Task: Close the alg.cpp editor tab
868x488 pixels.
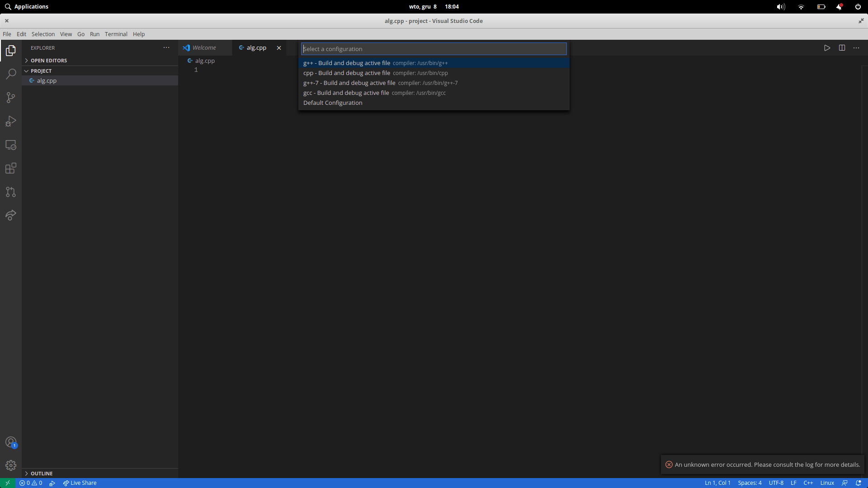Action: [x=279, y=48]
